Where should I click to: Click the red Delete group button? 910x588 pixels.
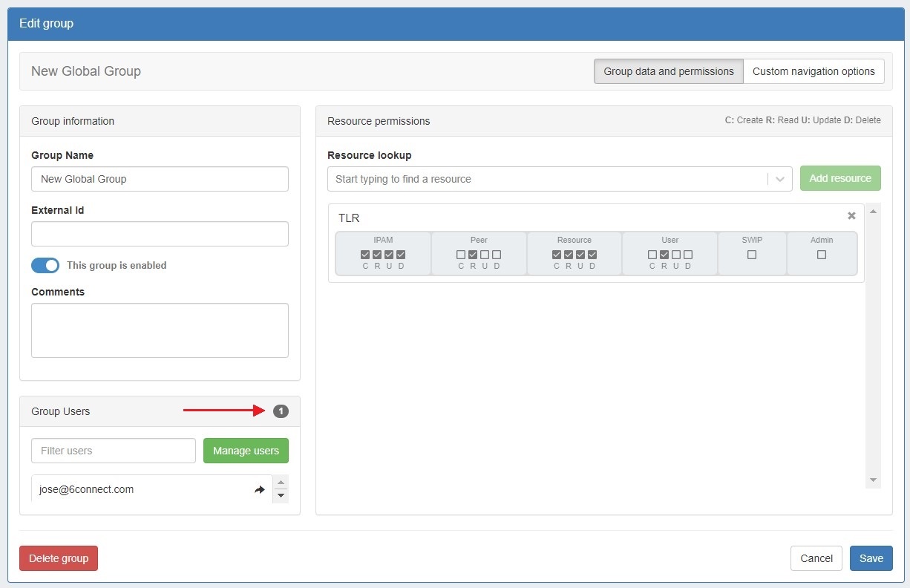59,558
